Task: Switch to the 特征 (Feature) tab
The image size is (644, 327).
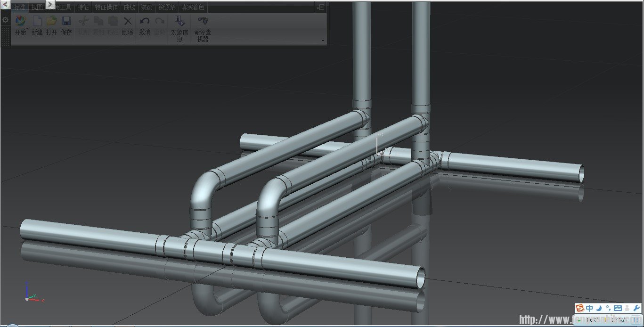Action: pos(83,8)
